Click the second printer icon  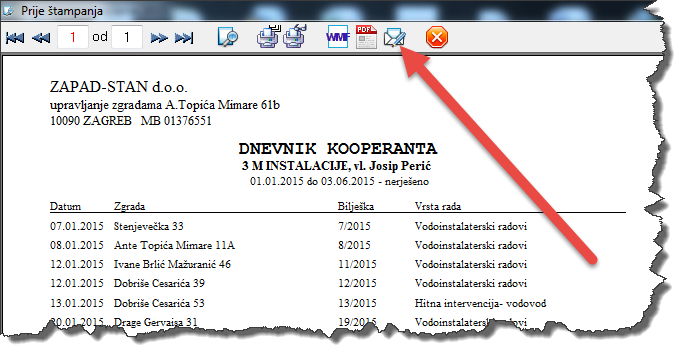point(294,36)
